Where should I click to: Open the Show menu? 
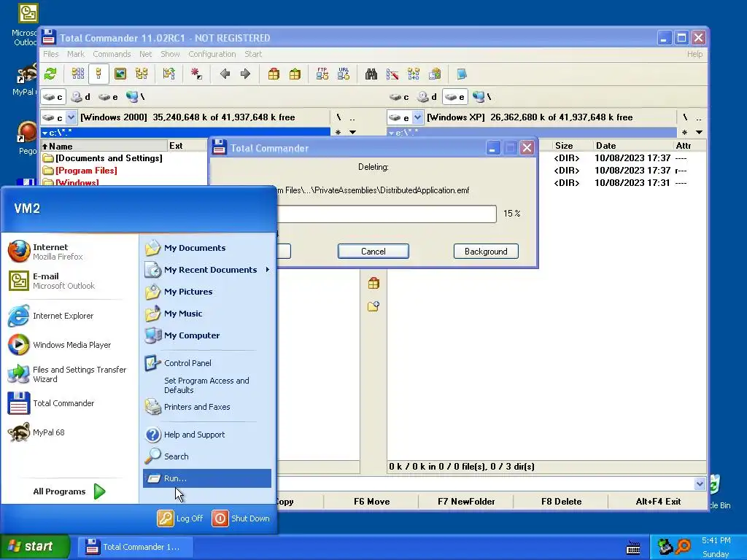[x=170, y=54]
